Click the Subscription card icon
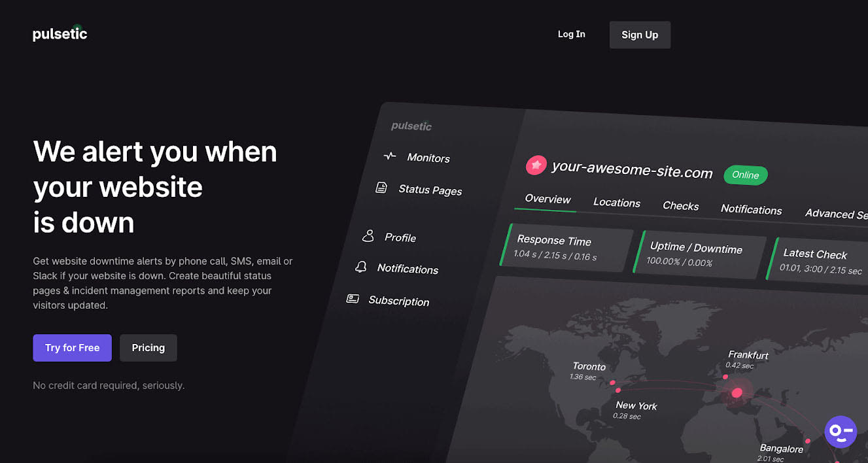868x463 pixels. [353, 299]
